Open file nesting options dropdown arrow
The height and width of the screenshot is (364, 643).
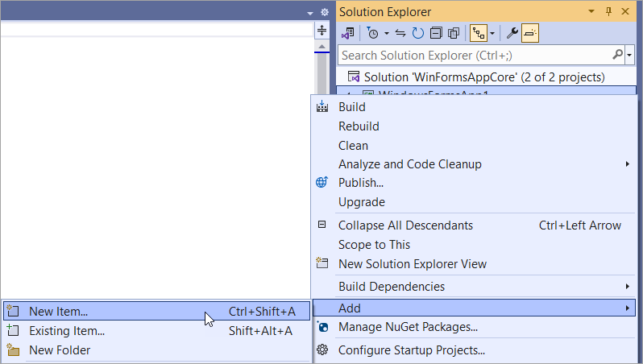(492, 34)
